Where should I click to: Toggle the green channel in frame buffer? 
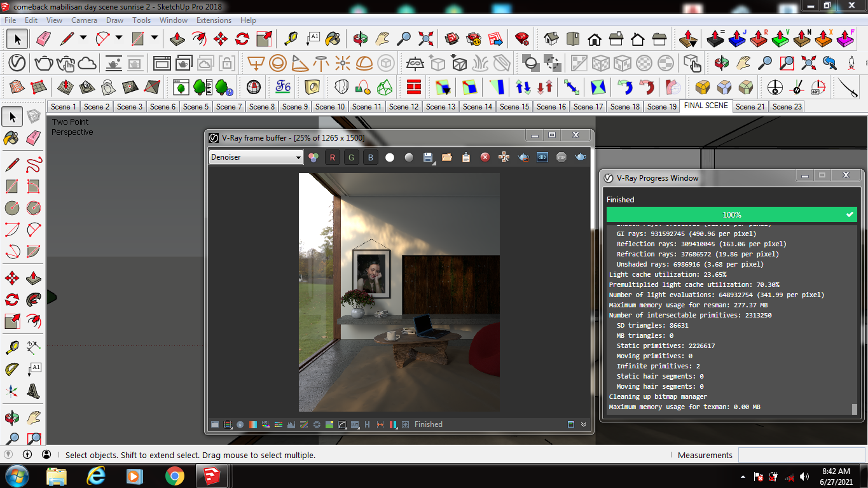pyautogui.click(x=351, y=157)
